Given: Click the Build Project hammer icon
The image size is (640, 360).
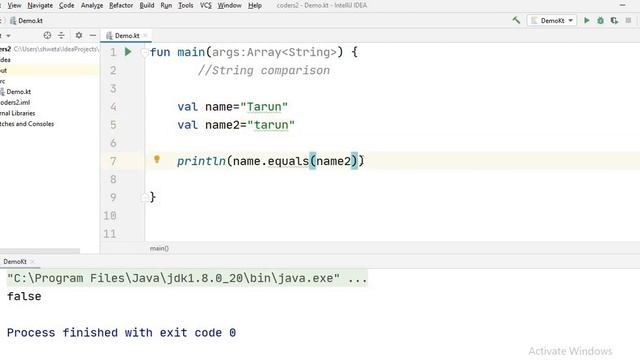Looking at the screenshot, I should [x=516, y=20].
